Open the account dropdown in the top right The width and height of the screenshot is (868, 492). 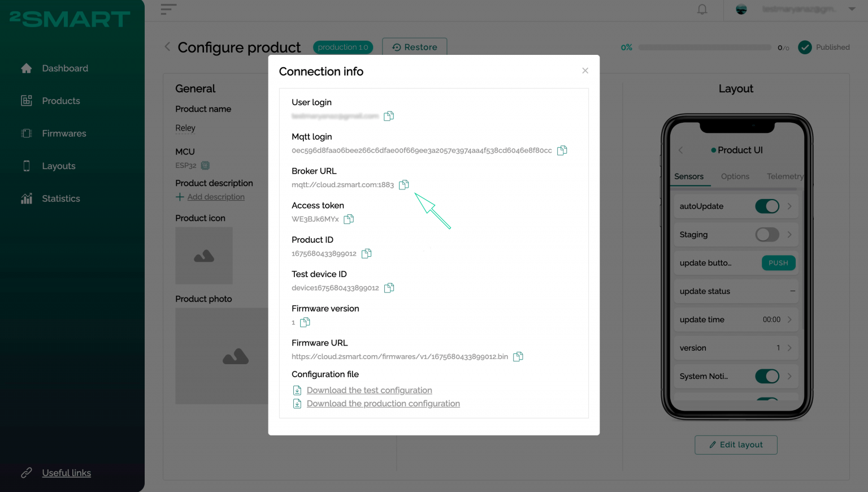tap(852, 9)
